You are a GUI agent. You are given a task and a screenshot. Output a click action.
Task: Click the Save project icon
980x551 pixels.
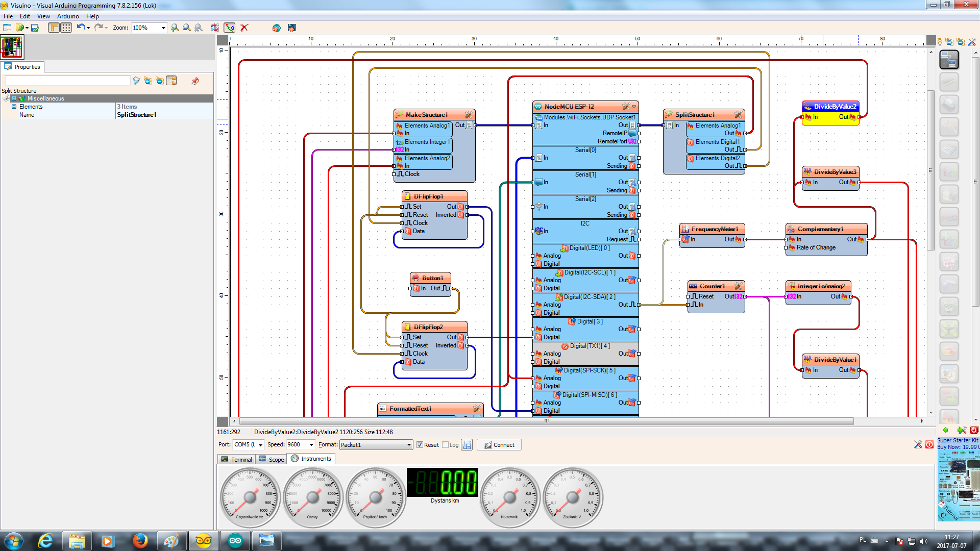(35, 28)
